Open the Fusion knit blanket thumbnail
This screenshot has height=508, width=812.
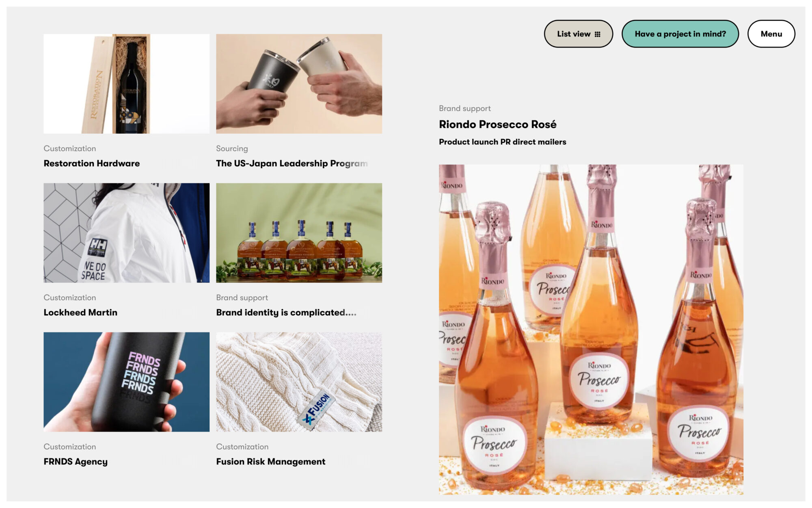point(299,382)
